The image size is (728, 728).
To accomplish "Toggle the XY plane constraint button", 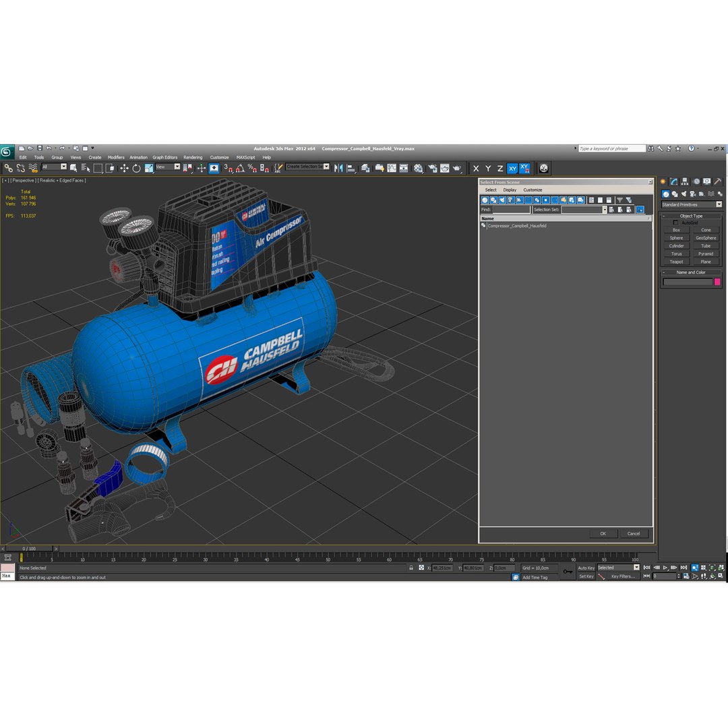I will 512,169.
